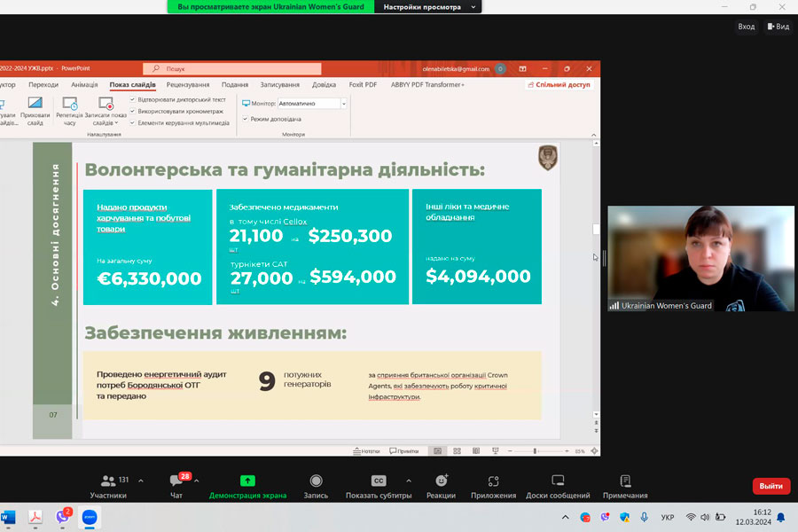Viewport: 798px width, 532px height.
Task: Open the notification bell in system tray
Action: (x=781, y=518)
